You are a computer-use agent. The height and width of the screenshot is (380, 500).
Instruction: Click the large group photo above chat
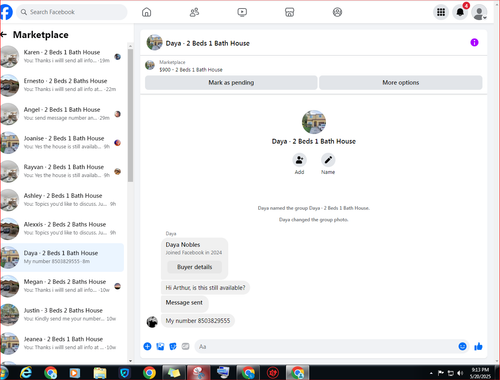coord(314,122)
